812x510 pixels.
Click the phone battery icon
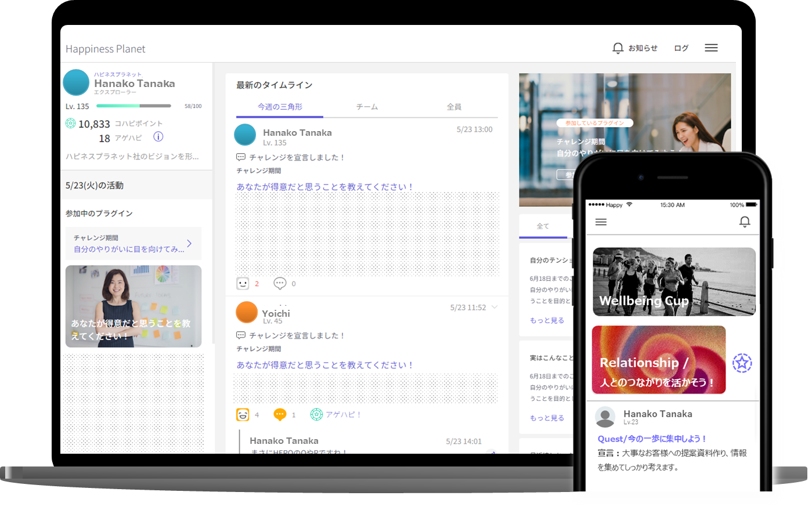(x=751, y=204)
